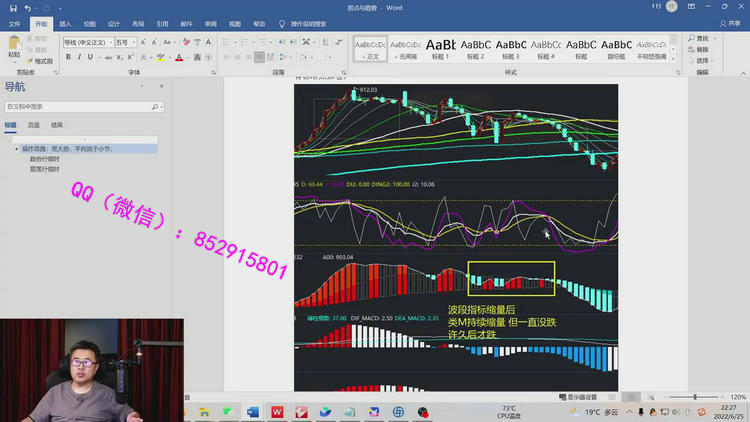This screenshot has width=750, height=422.
Task: Click the zoom slider in status bar
Action: (695, 397)
